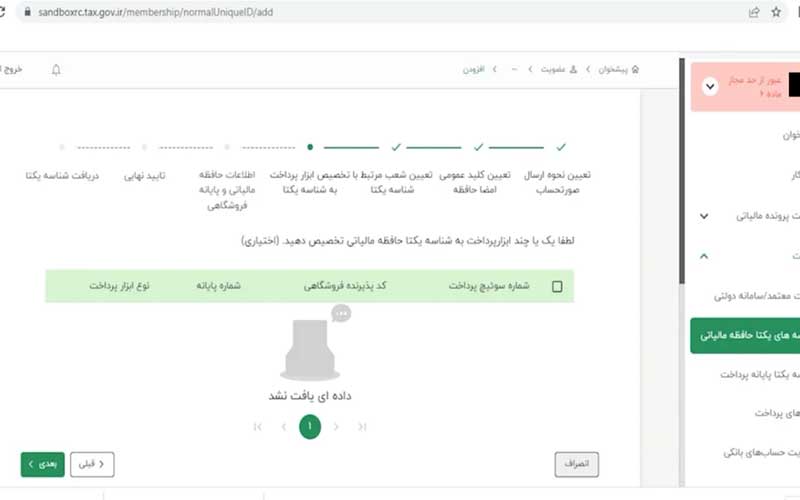Expand the پرونده مالیاتی sidebar section
This screenshot has height=500, width=800.
coord(704,216)
